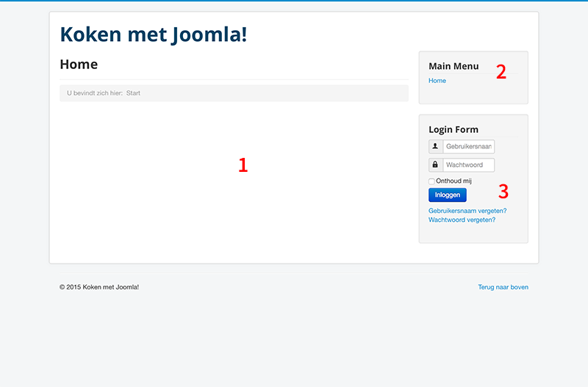Select the Start breadcrumb text
The image size is (588, 387).
click(133, 93)
